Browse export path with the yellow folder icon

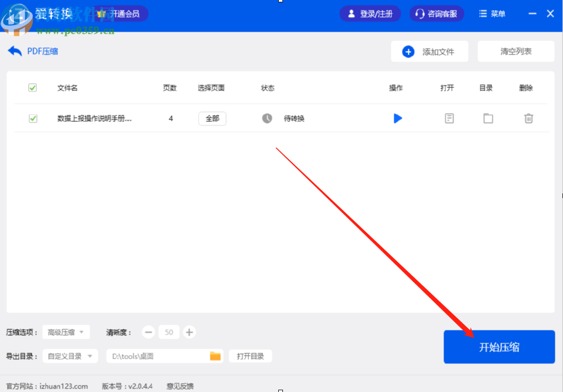(x=215, y=356)
